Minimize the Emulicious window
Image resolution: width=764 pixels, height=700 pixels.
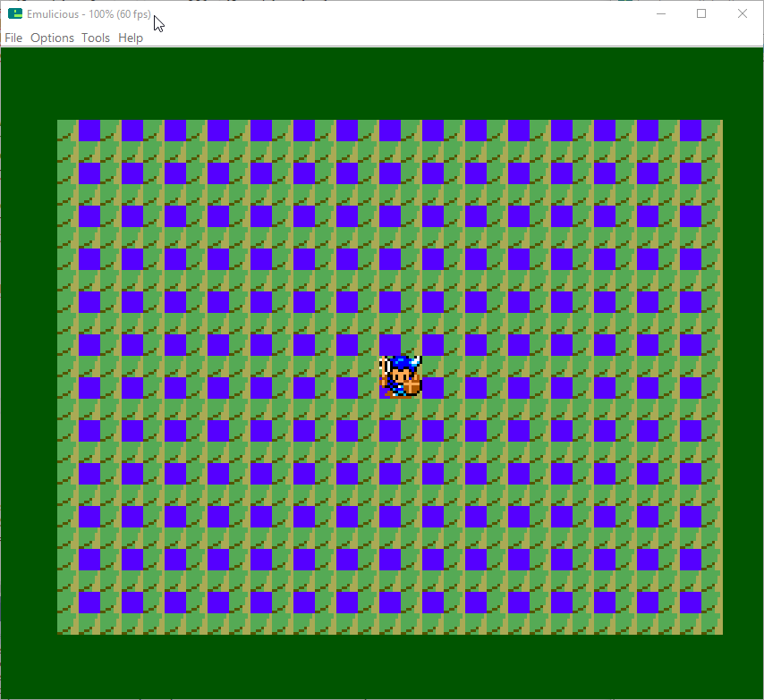[660, 13]
